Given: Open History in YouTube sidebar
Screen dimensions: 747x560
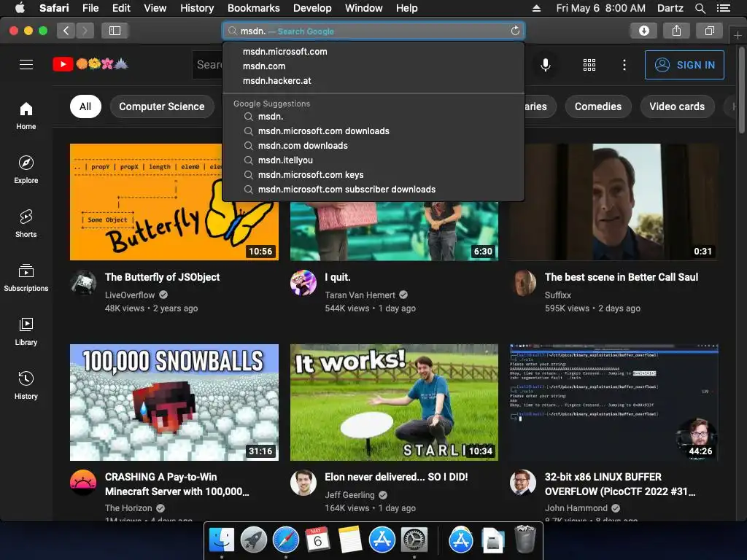Looking at the screenshot, I should tap(26, 385).
